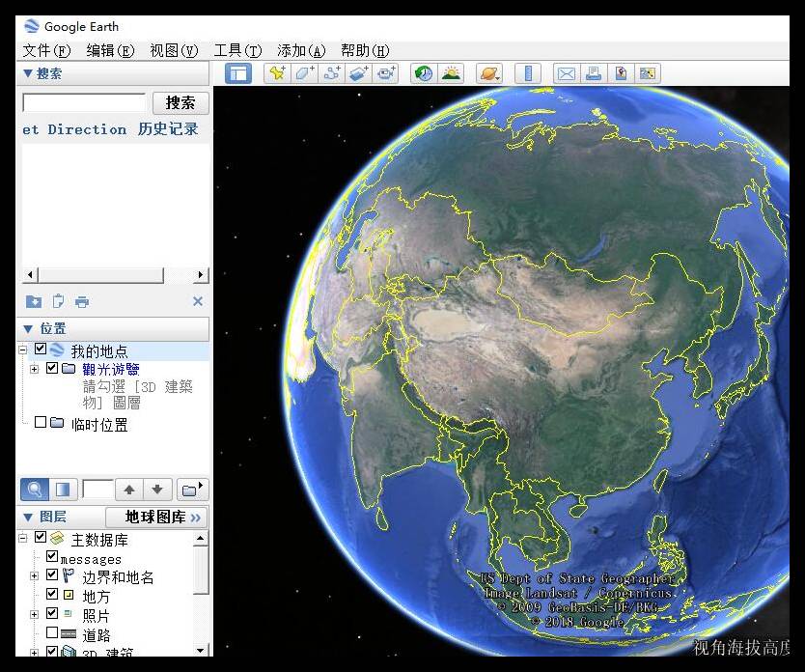Toggle the sidebar show/hide button
Screen dimensions: 805x672
[x=238, y=73]
